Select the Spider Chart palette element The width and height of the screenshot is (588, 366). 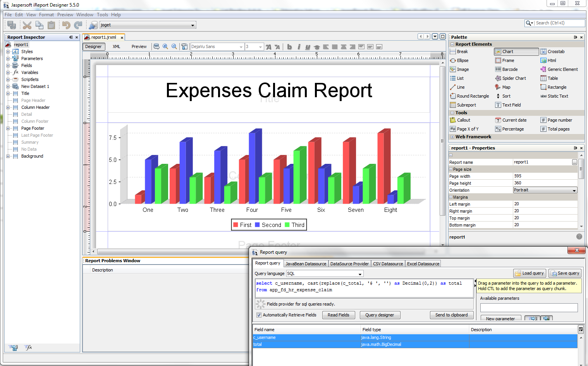[513, 78]
